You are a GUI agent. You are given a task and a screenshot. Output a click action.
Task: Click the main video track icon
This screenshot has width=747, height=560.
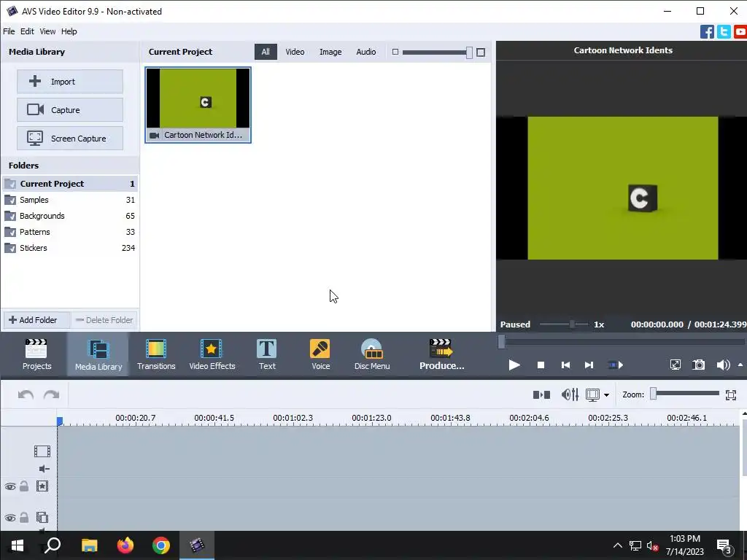[x=42, y=451]
